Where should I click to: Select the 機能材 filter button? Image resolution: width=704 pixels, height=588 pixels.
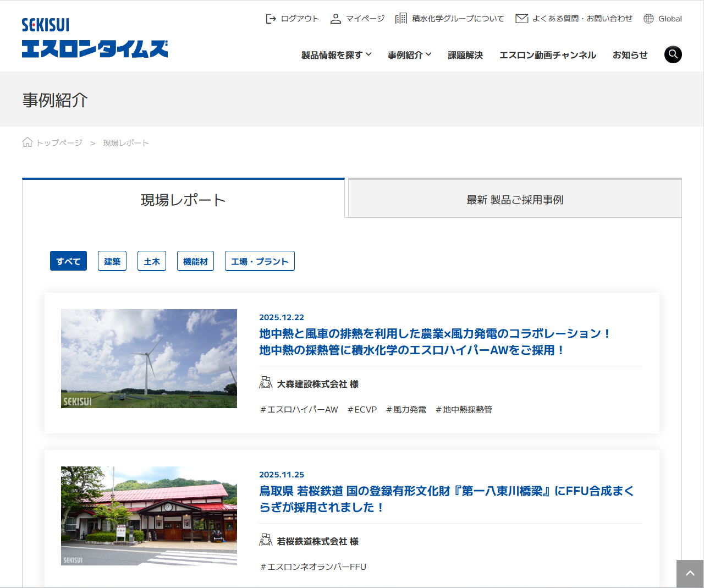point(195,261)
